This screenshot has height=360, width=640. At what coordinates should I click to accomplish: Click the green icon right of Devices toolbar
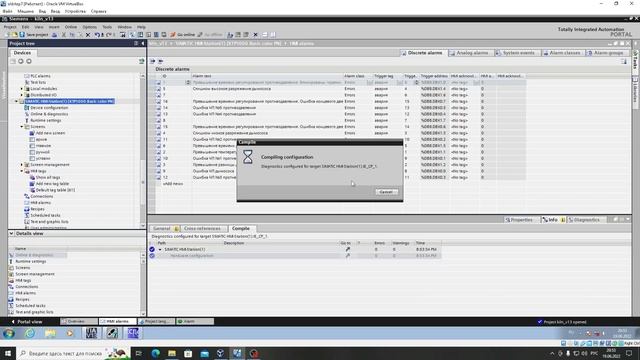tap(141, 61)
